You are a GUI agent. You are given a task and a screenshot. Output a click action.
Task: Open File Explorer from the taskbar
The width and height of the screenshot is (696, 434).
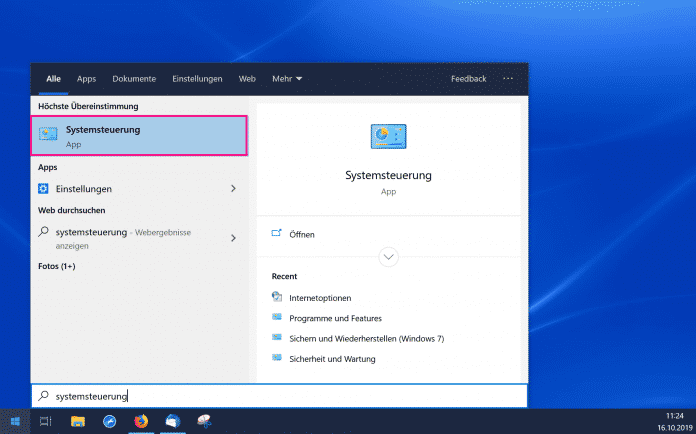(x=77, y=422)
